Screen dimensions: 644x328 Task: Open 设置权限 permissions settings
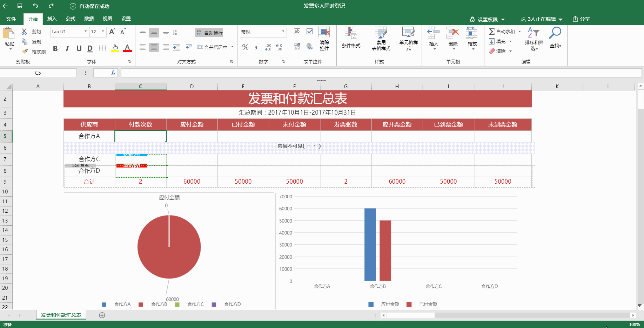click(488, 19)
